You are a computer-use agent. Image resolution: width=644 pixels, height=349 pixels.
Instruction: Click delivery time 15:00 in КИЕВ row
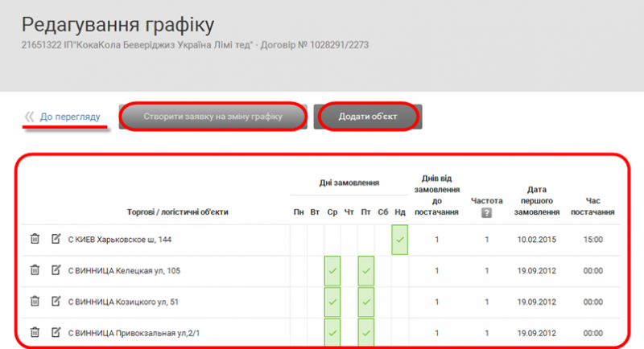(595, 240)
